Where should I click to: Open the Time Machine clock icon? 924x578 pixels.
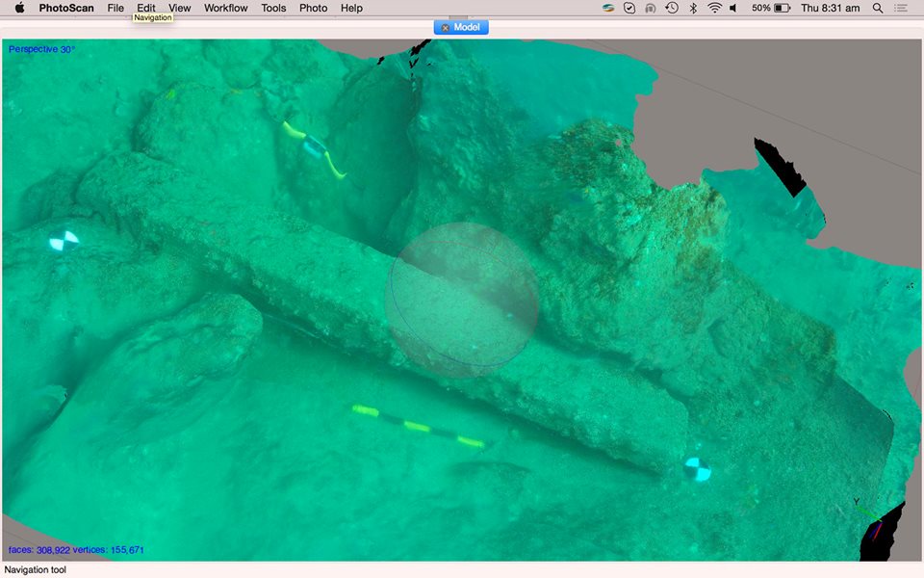coord(672,8)
